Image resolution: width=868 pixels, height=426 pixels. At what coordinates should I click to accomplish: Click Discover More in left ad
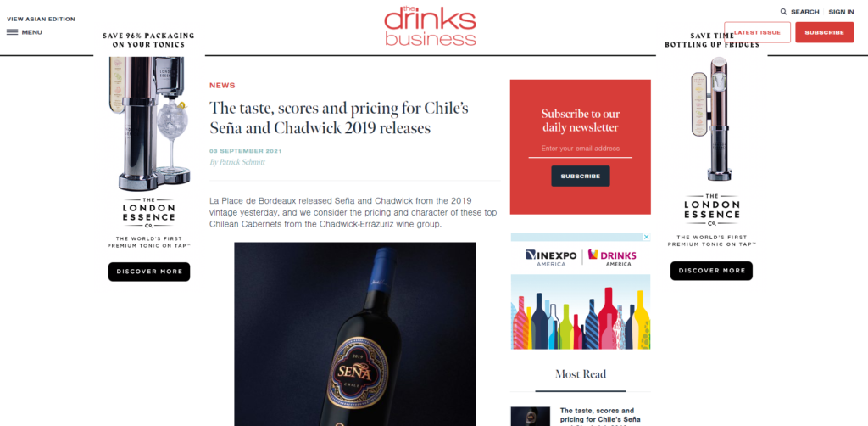[149, 272]
